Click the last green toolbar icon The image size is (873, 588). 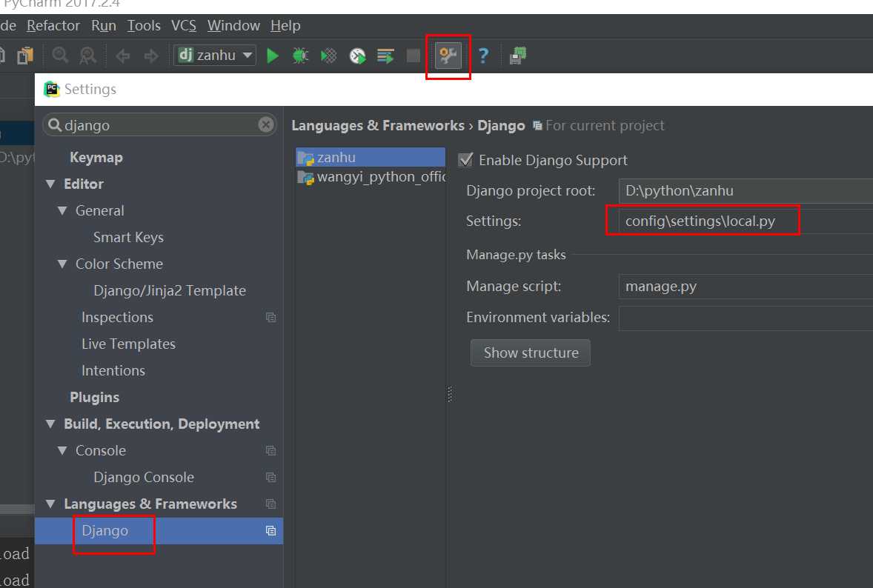[x=518, y=56]
